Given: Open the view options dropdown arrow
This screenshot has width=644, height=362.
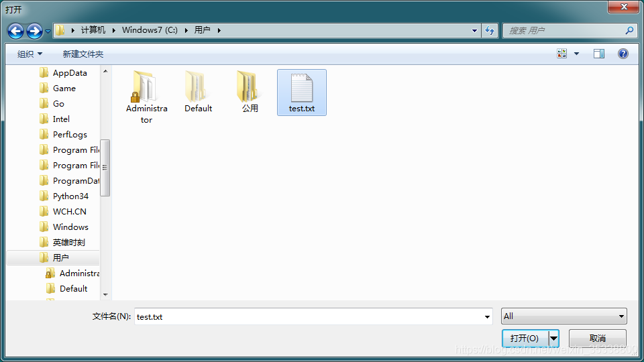Looking at the screenshot, I should [577, 54].
